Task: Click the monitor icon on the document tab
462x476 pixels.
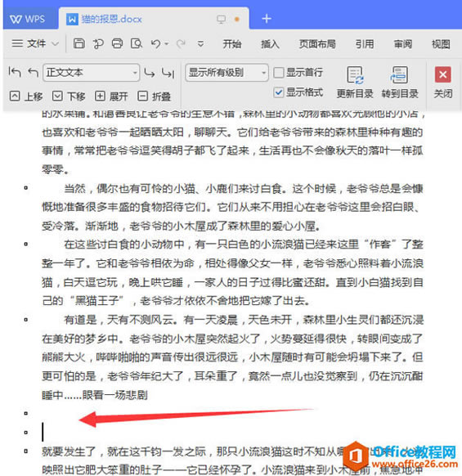Action: [x=222, y=19]
